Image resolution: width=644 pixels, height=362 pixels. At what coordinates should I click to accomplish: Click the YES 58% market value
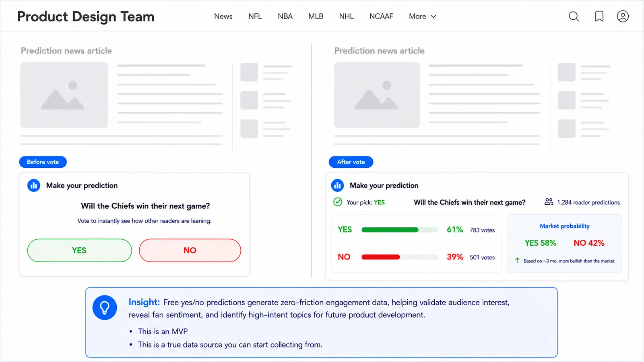[x=540, y=243]
